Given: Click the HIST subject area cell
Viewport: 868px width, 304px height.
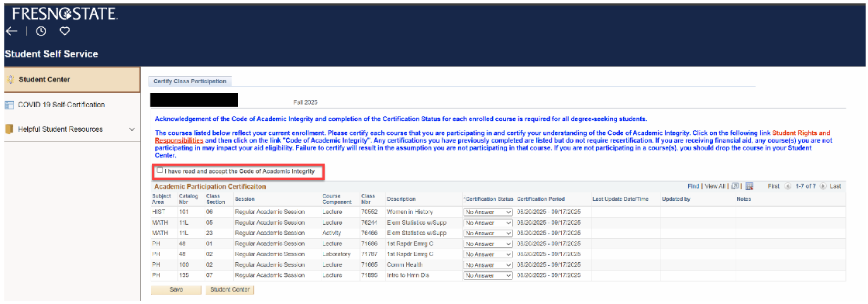Looking at the screenshot, I should coord(158,212).
